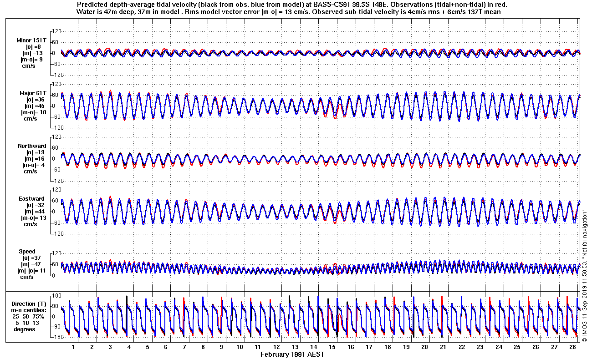Image resolution: width=592 pixels, height=364 pixels.
Task: Click the '|m-o|= 4' error value
Action: (33, 165)
